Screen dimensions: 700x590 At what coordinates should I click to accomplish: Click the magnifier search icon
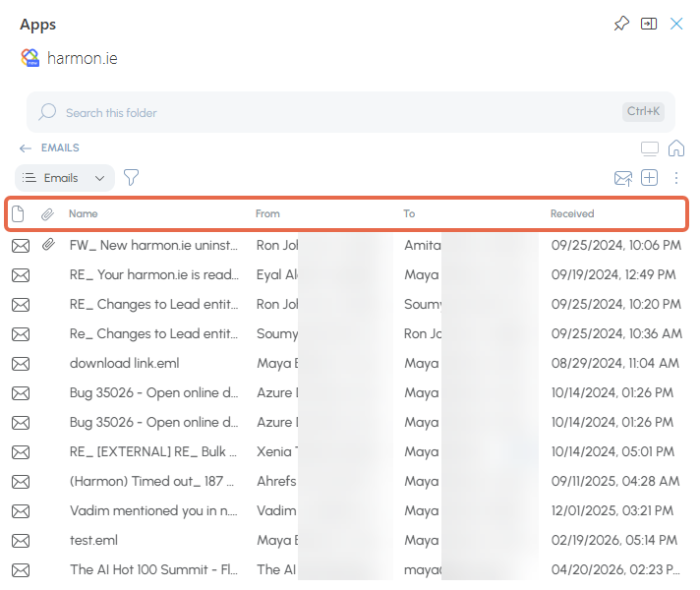(47, 112)
